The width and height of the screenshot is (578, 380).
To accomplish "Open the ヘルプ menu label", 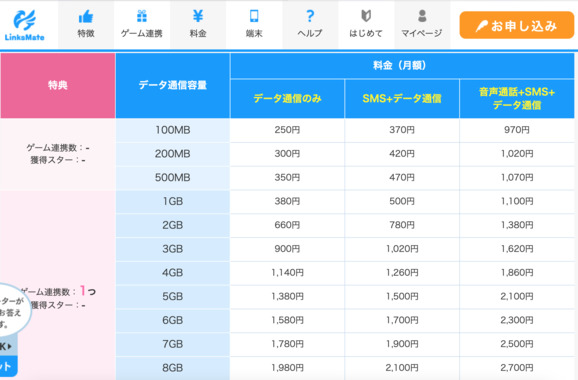I will pyautogui.click(x=310, y=33).
